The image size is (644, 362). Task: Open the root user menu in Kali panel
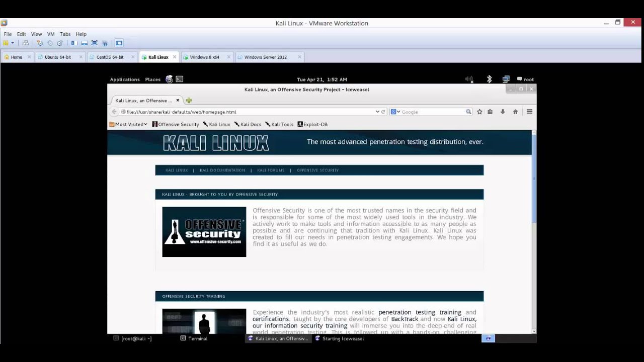coord(525,79)
